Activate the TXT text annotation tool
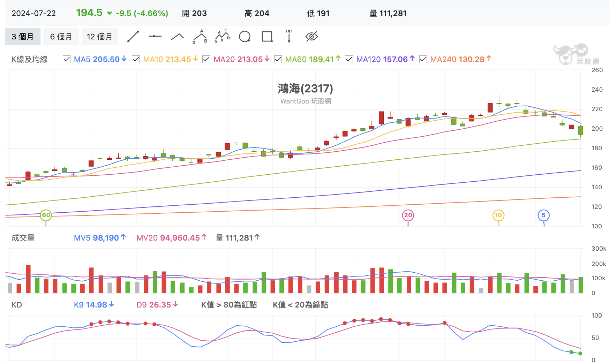 click(289, 36)
